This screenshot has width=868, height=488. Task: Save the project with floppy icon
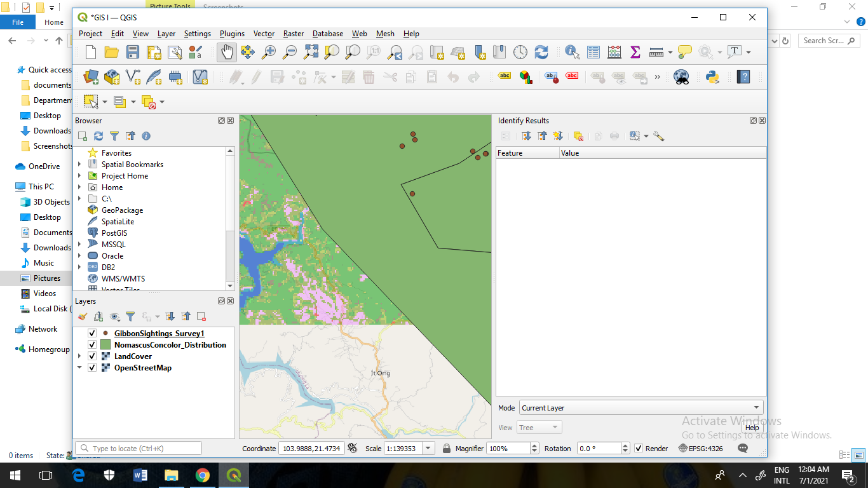click(x=133, y=52)
